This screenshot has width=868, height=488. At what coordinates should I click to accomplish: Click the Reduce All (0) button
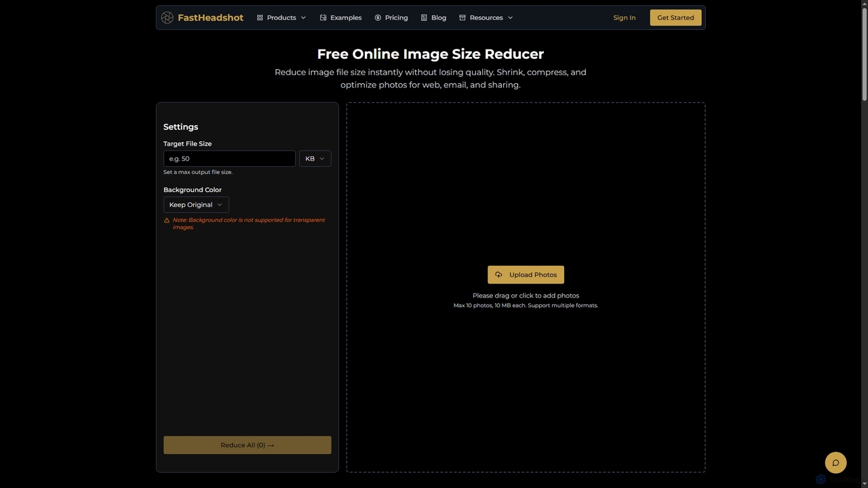[248, 445]
